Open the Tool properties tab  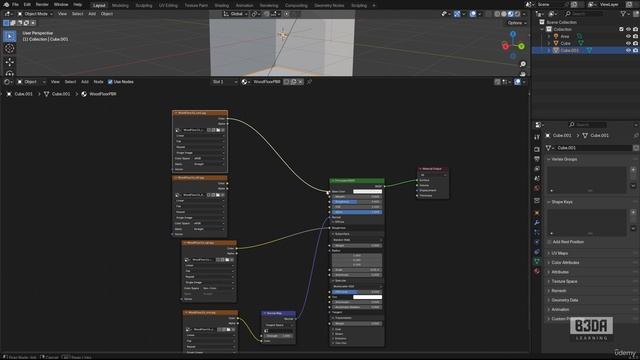[537, 137]
